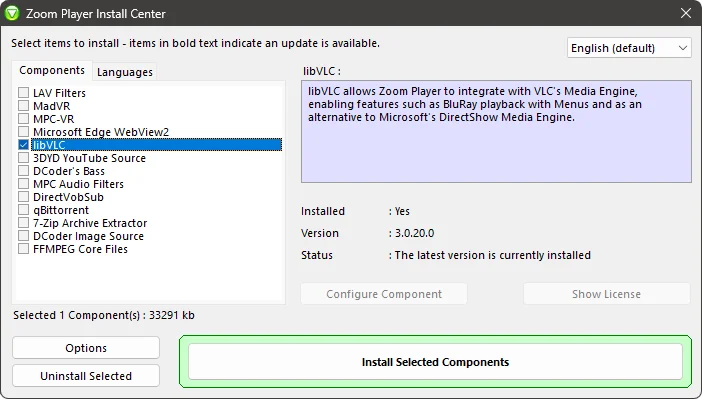Click the 'libVLC :' heading above description
This screenshot has width=702, height=399.
(322, 71)
